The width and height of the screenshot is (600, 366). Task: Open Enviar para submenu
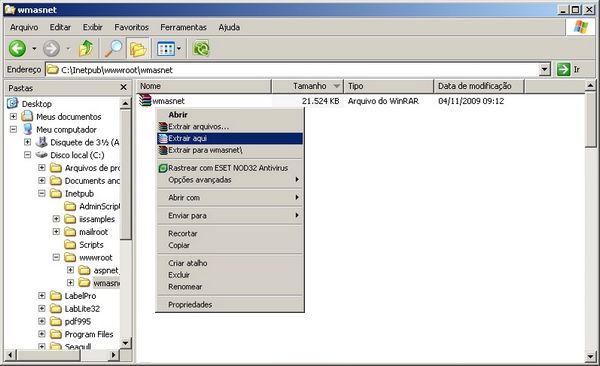point(230,216)
